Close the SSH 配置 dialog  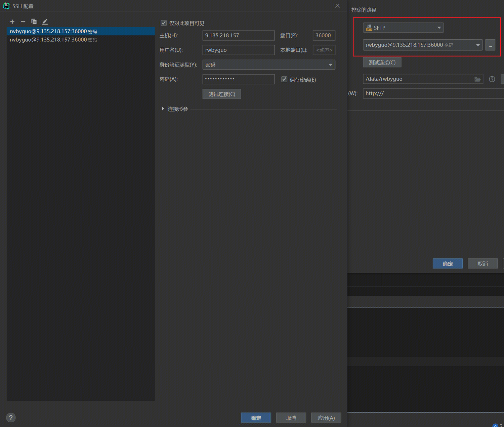click(337, 6)
